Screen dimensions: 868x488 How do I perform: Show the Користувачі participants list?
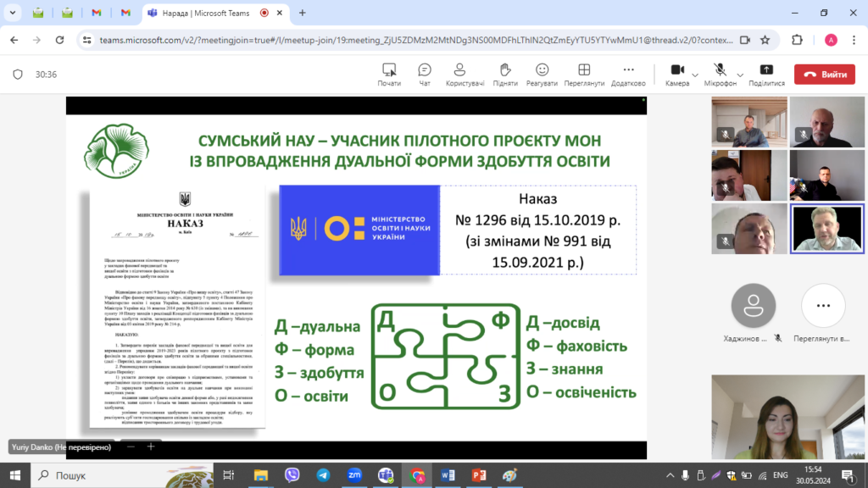465,74
